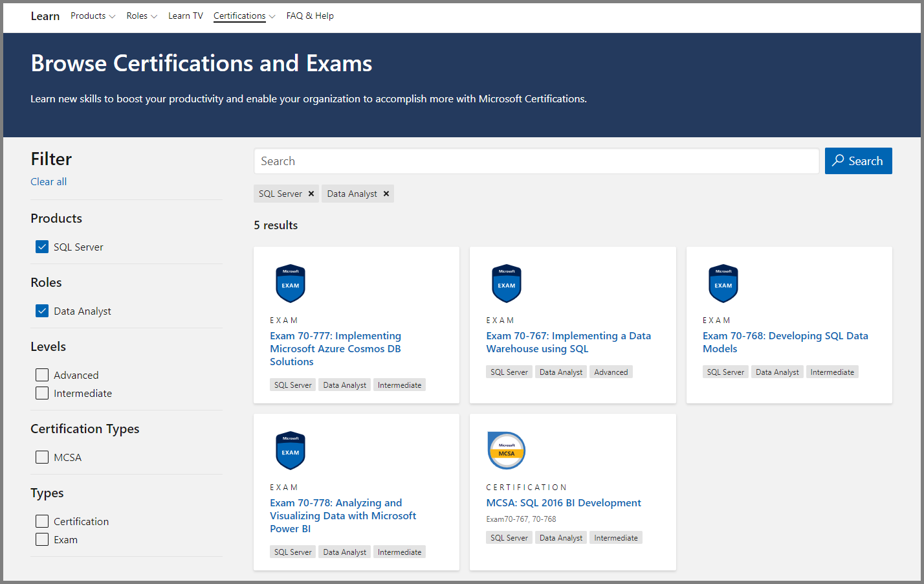Screen dimensions: 924x584
Task: Tick the Certification type checkbox
Action: (42, 521)
